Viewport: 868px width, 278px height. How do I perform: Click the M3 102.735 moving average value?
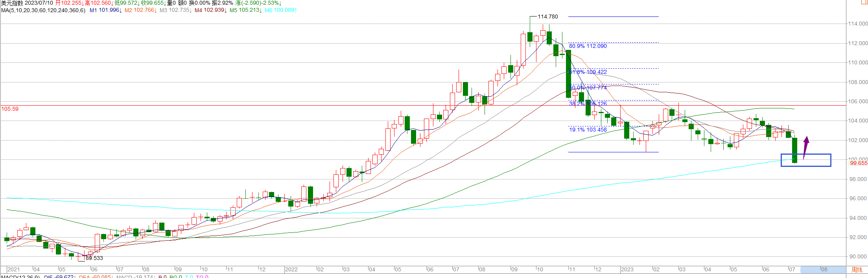click(175, 10)
